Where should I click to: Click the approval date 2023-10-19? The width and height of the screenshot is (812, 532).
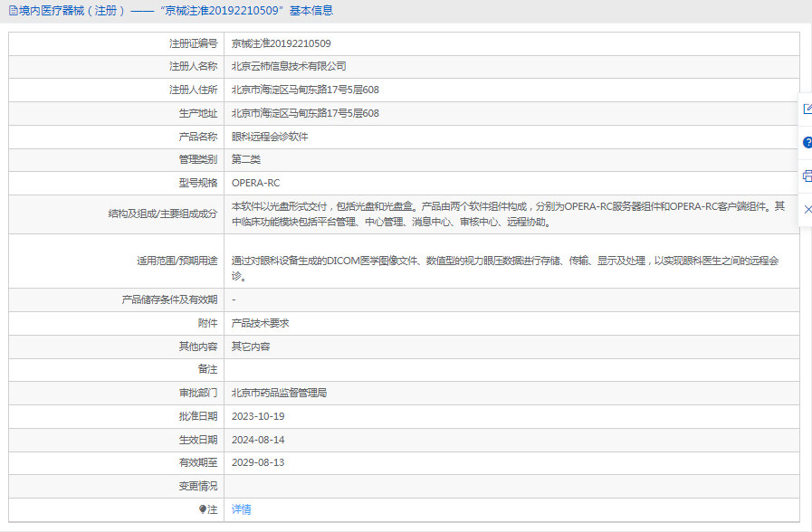[258, 416]
